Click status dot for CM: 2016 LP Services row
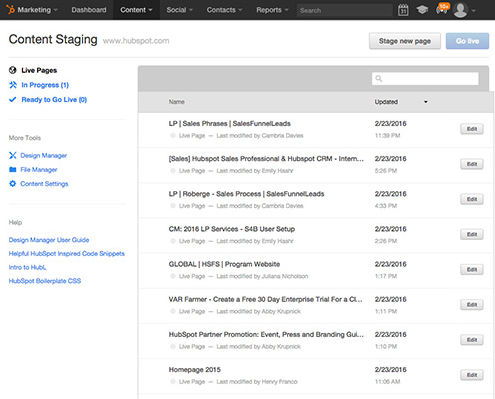 (x=173, y=241)
